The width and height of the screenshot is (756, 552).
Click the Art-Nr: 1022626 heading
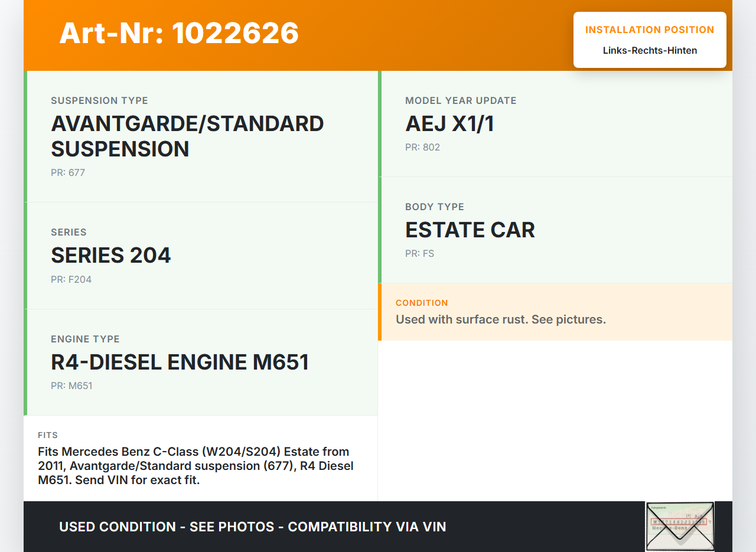(179, 33)
